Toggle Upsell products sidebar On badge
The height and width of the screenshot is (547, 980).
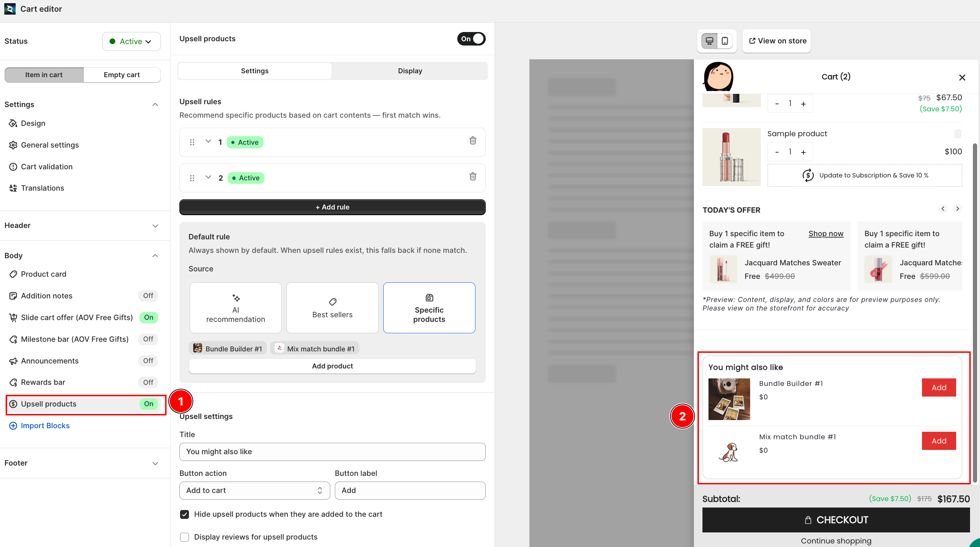[x=148, y=404]
